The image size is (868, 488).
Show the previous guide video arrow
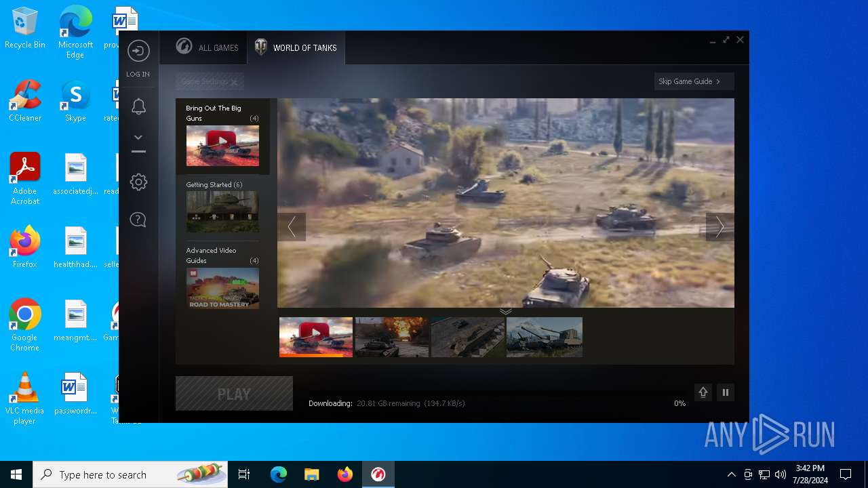click(x=292, y=227)
